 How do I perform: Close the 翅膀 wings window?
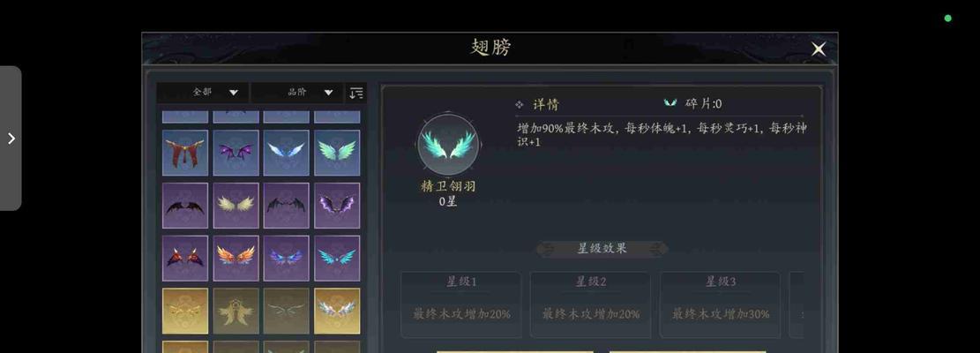(818, 49)
